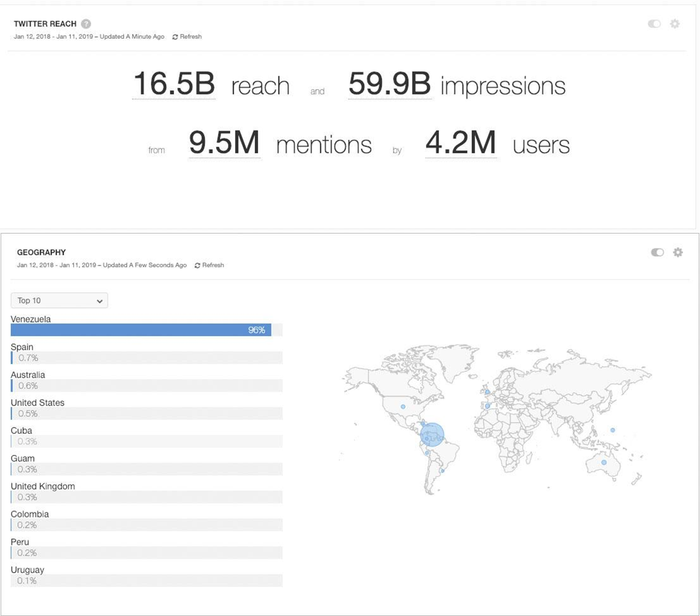Image resolution: width=700 pixels, height=616 pixels.
Task: Click the large Venezuela bubble on map
Action: pyautogui.click(x=432, y=435)
